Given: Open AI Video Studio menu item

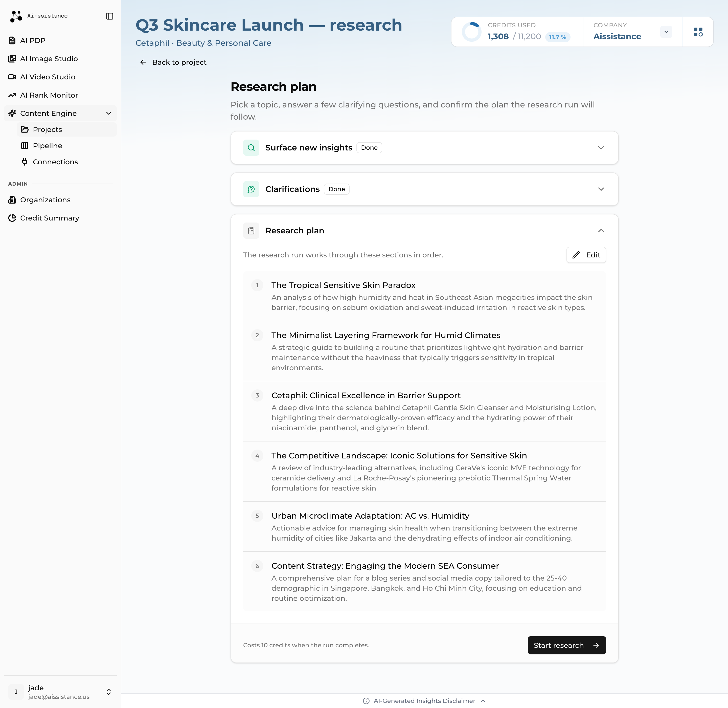Looking at the screenshot, I should (x=60, y=77).
